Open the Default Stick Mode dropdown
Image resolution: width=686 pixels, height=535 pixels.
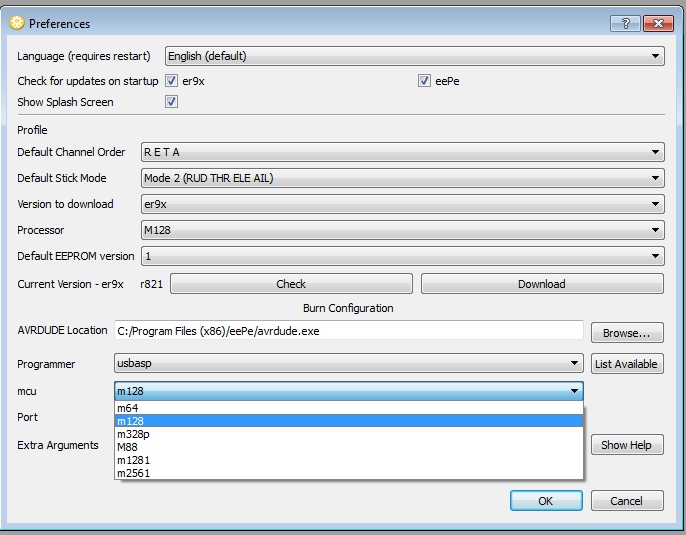point(402,178)
